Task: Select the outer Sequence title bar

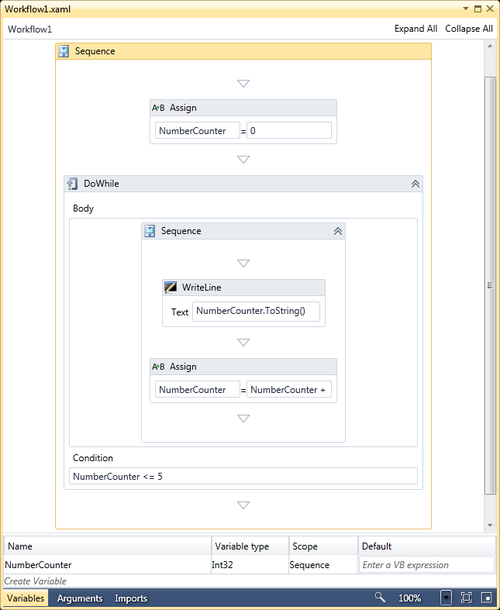Action: (243, 51)
